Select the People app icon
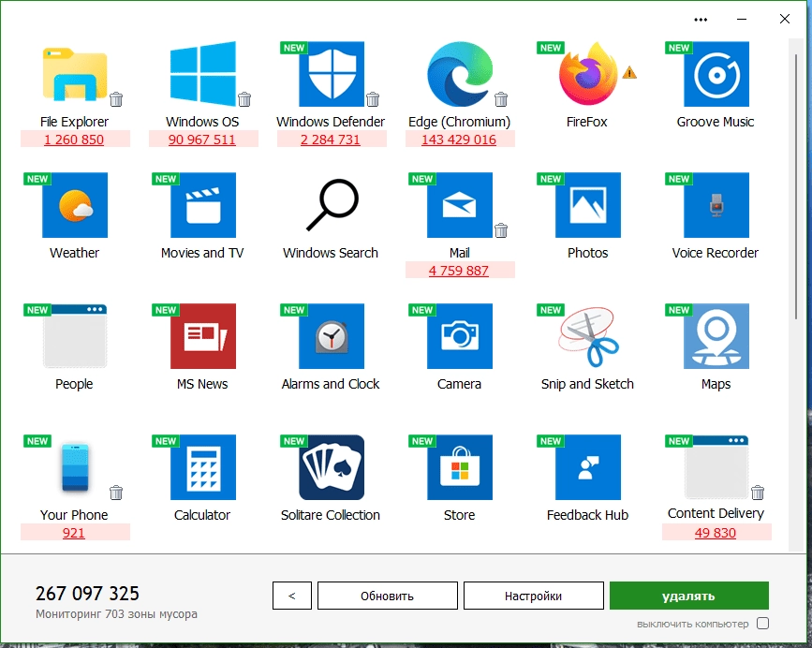 click(x=75, y=336)
